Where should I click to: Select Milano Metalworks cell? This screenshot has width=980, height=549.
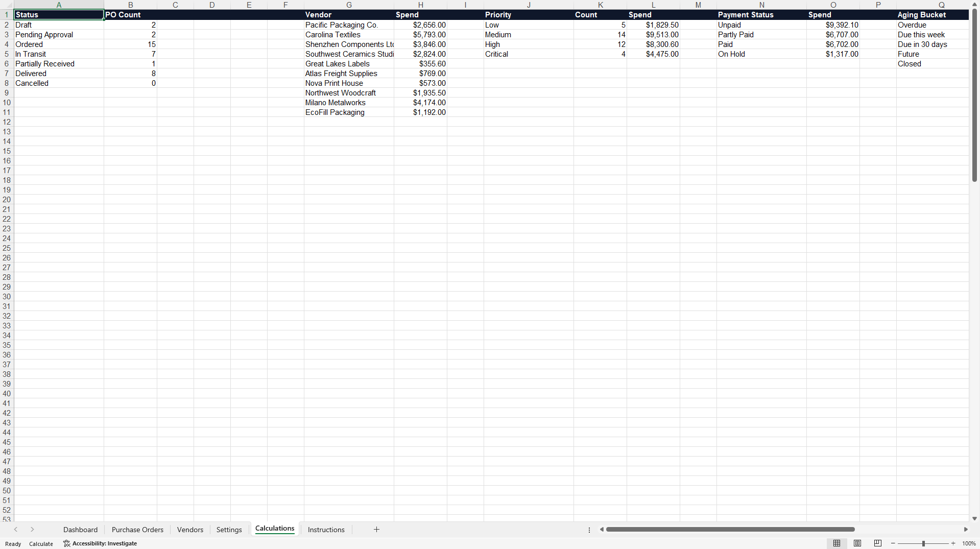click(x=349, y=103)
